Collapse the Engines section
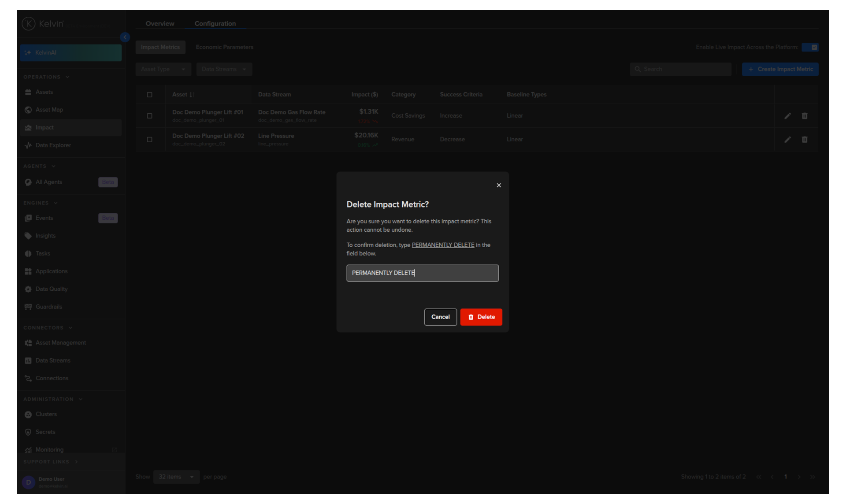Viewport: 846px width, 504px height. (x=41, y=203)
